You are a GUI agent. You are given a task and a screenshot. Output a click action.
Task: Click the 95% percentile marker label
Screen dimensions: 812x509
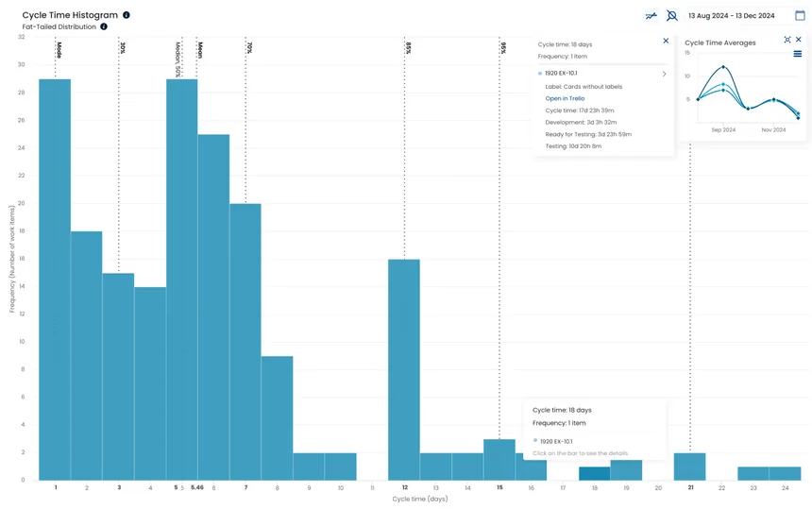point(503,47)
